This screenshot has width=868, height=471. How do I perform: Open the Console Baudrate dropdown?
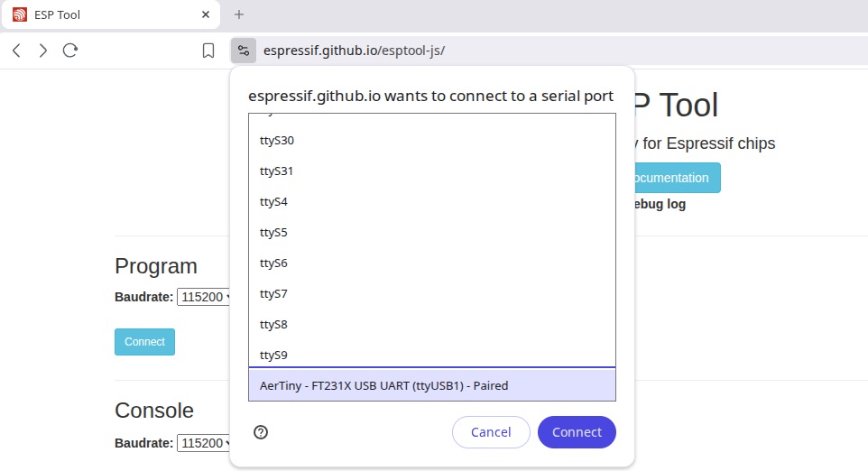click(x=204, y=443)
